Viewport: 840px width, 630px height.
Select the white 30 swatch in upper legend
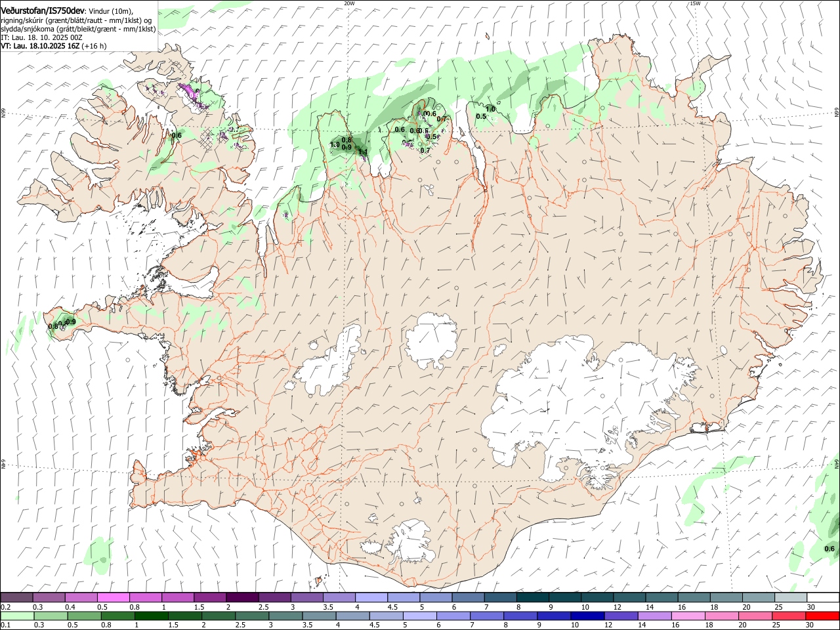(823, 597)
